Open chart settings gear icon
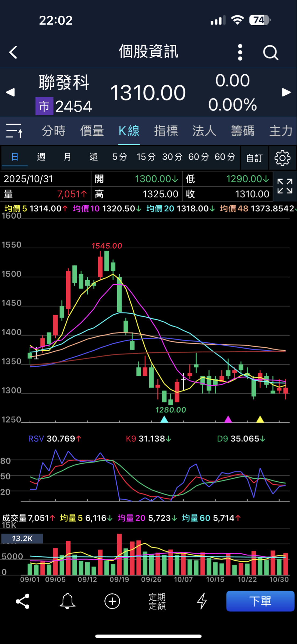 [282, 158]
